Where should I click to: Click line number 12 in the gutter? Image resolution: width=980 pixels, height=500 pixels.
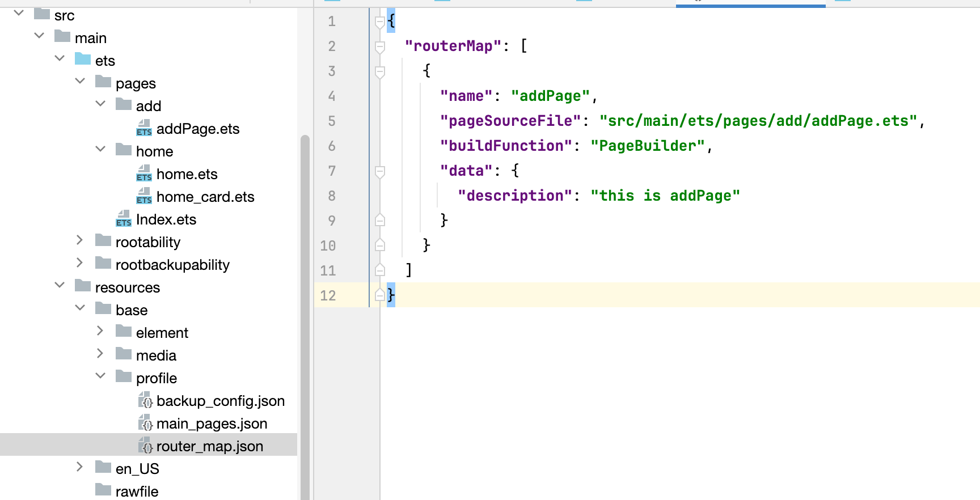tap(328, 295)
